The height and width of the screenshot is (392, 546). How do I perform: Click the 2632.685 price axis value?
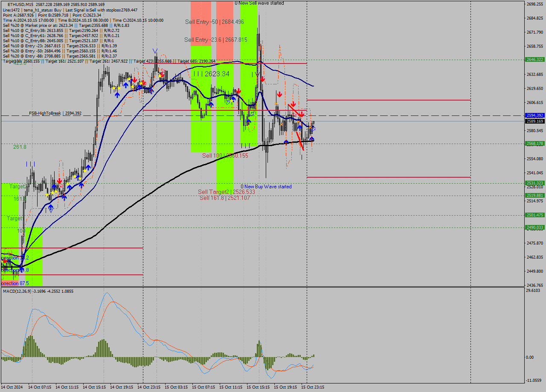point(535,75)
